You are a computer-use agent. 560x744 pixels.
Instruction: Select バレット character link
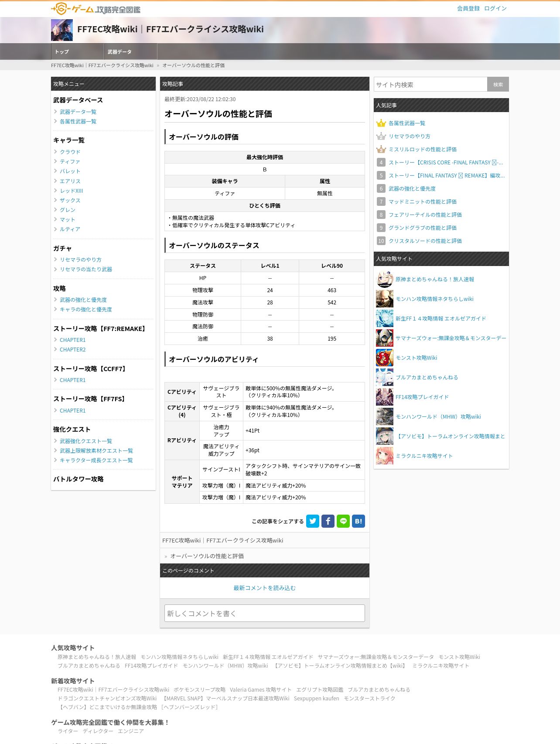click(x=70, y=171)
